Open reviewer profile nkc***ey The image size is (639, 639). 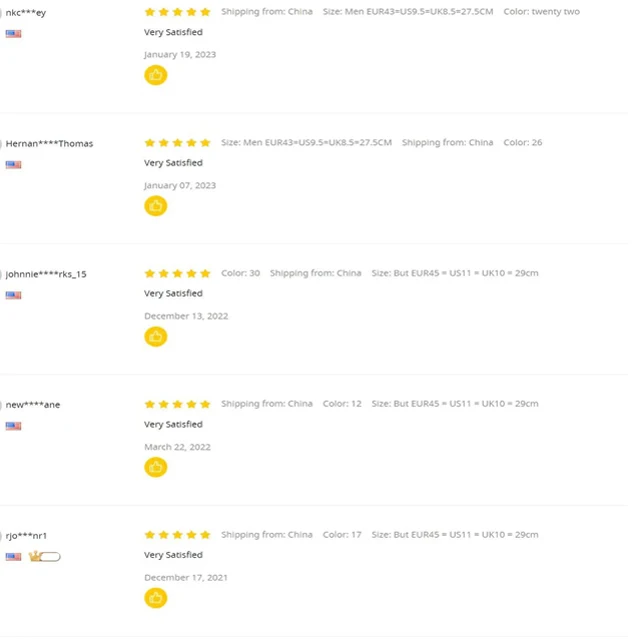(x=26, y=13)
